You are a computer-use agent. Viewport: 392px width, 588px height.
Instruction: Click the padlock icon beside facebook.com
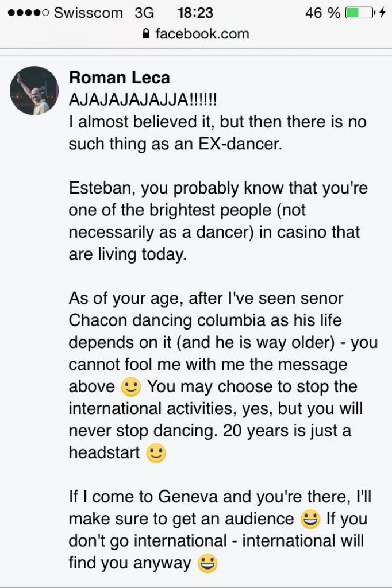[x=147, y=34]
